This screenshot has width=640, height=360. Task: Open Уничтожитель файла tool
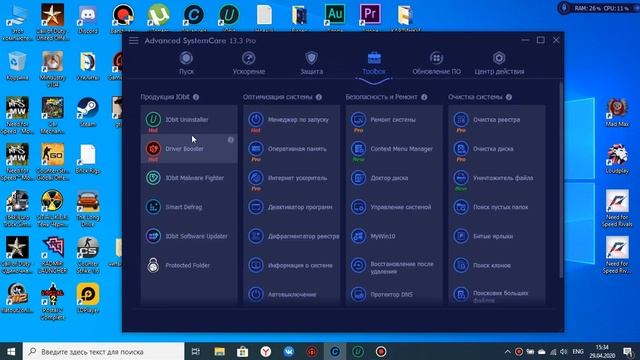click(497, 178)
